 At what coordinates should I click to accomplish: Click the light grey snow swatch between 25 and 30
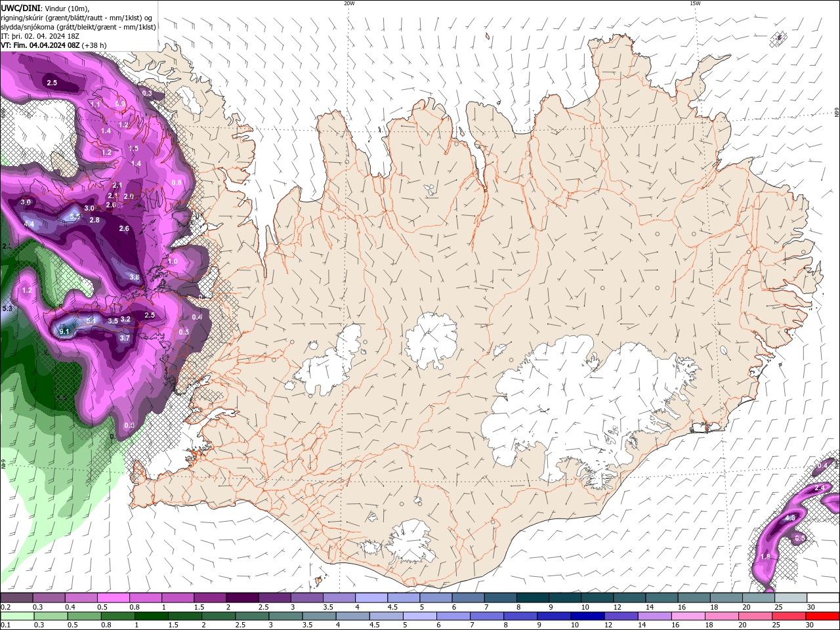[791, 598]
